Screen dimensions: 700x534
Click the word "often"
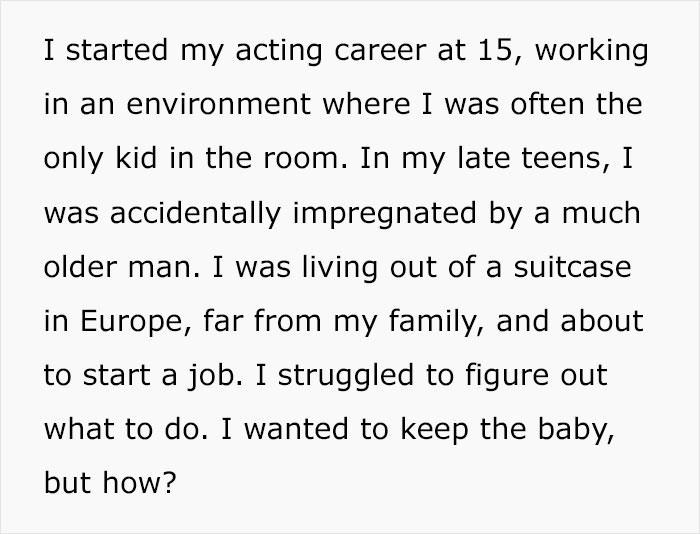539,107
